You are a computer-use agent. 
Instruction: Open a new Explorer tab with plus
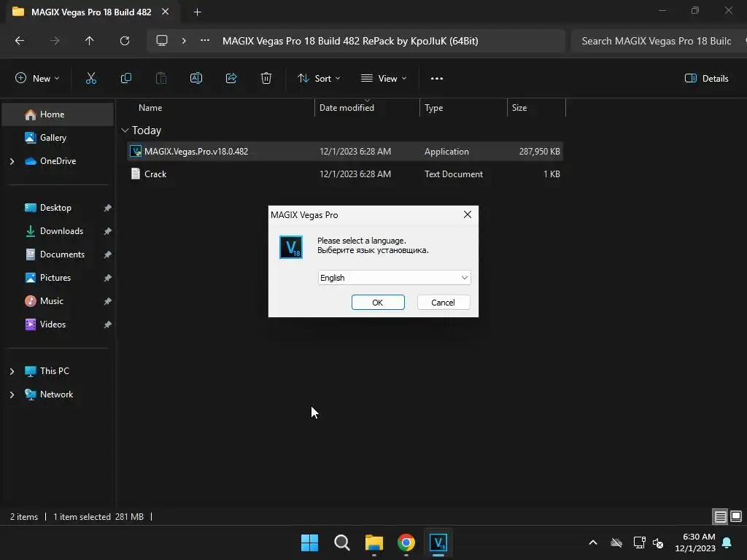click(x=197, y=12)
